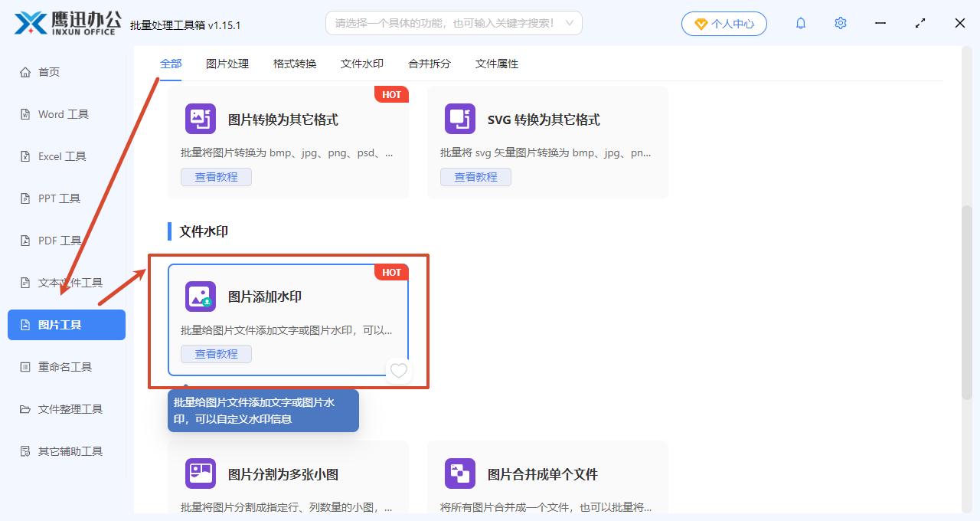Viewport: 980px width, 521px height.
Task: Click the Excel 工具 sidebar icon
Action: click(x=24, y=156)
